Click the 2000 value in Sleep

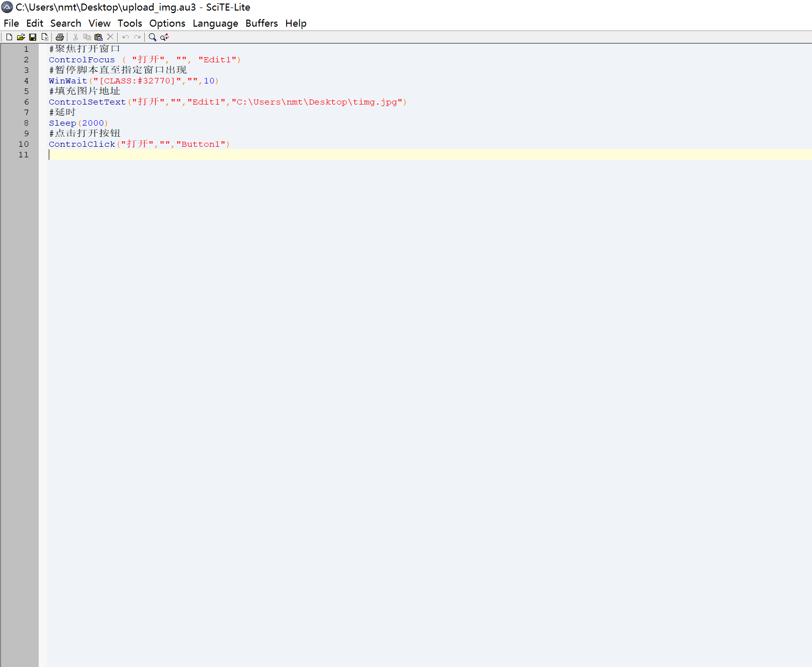[93, 123]
